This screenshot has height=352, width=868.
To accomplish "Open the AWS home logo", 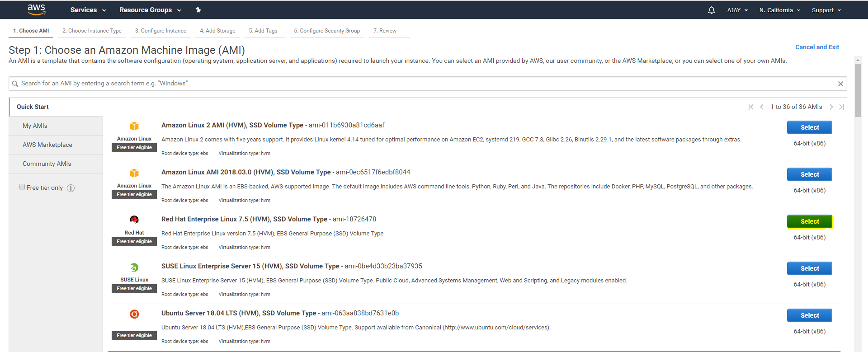I will click(x=36, y=9).
